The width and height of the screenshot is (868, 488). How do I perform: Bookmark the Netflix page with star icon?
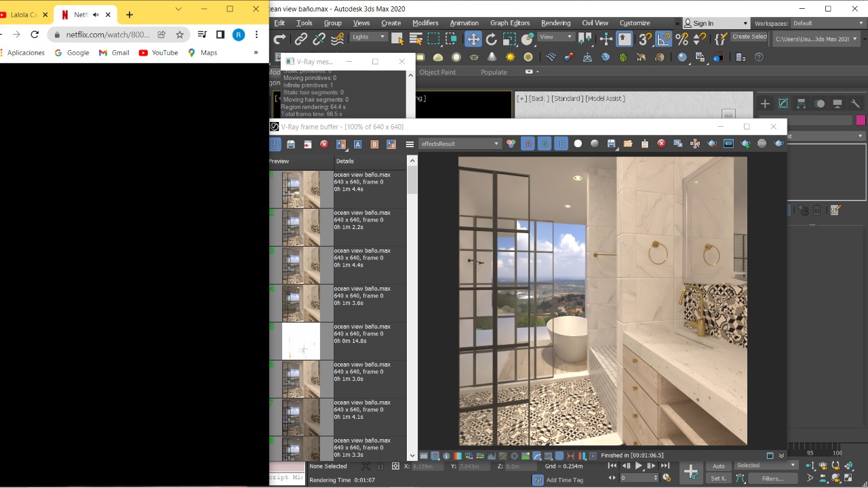pyautogui.click(x=180, y=35)
